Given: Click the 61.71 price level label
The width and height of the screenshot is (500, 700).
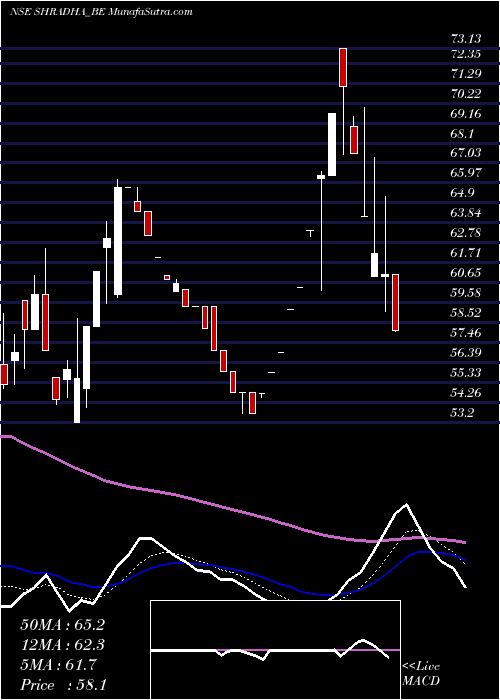Looking at the screenshot, I should 467,253.
